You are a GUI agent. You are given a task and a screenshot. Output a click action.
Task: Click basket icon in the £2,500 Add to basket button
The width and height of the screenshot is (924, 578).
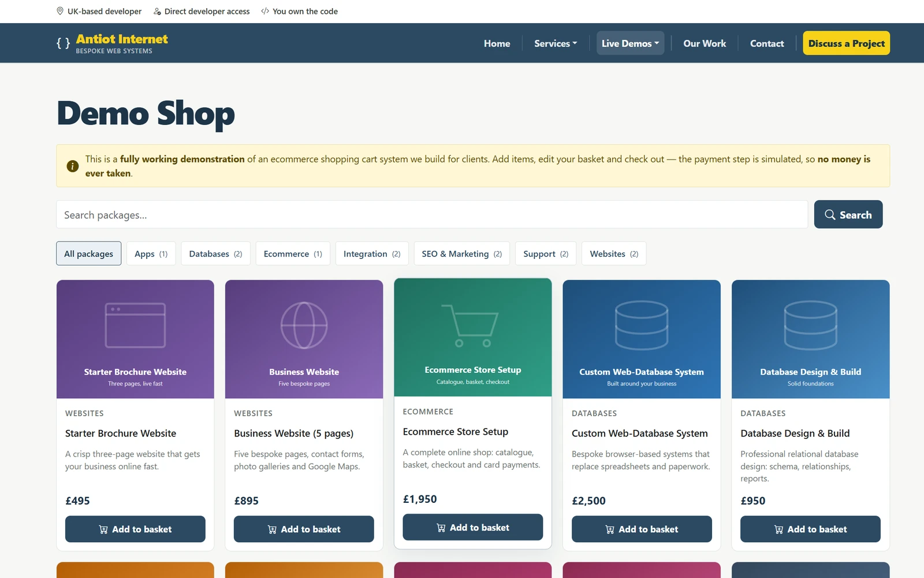coord(610,529)
